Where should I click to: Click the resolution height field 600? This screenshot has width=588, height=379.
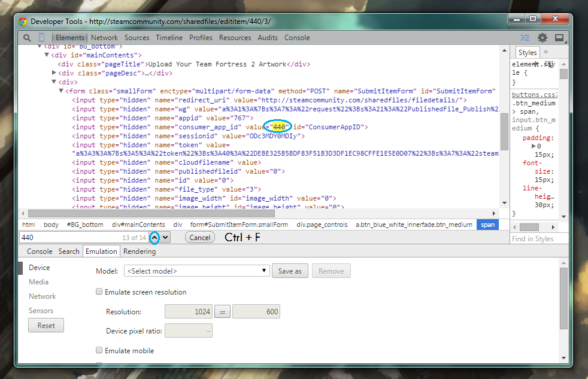pyautogui.click(x=256, y=311)
